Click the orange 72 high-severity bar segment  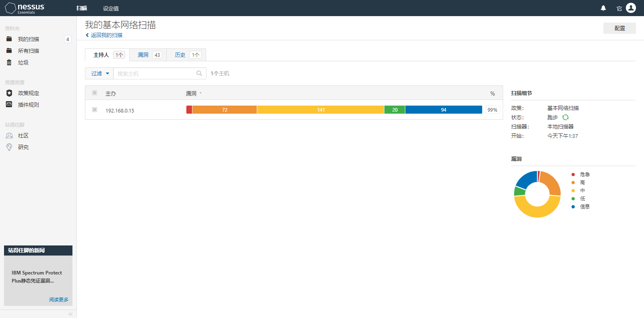(x=225, y=110)
